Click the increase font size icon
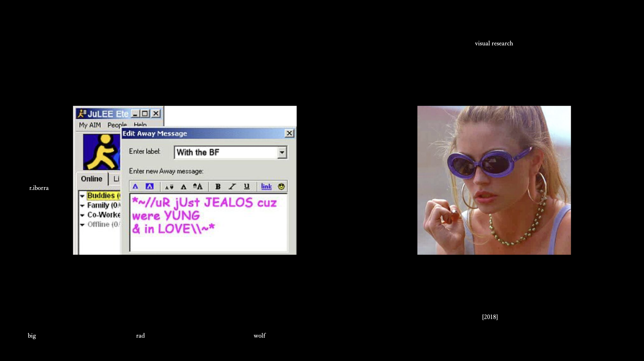644x361 pixels. point(198,186)
